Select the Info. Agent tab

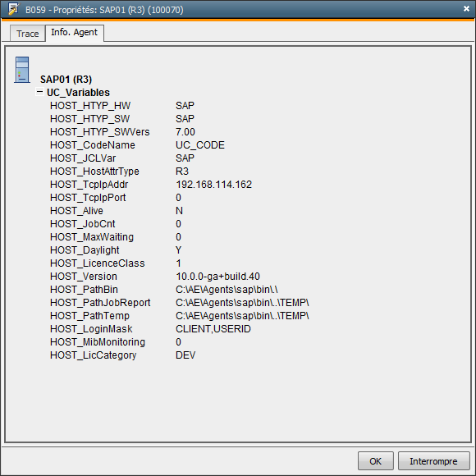75,33
